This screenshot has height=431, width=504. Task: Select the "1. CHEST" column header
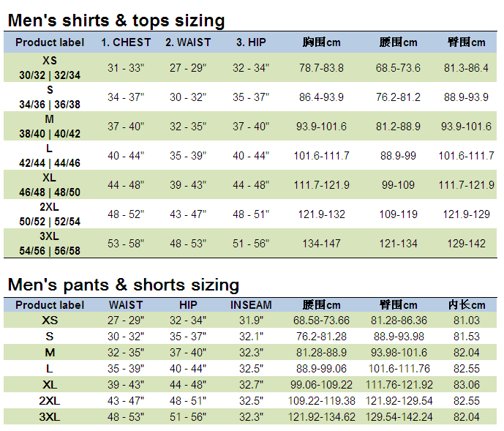[x=126, y=42]
